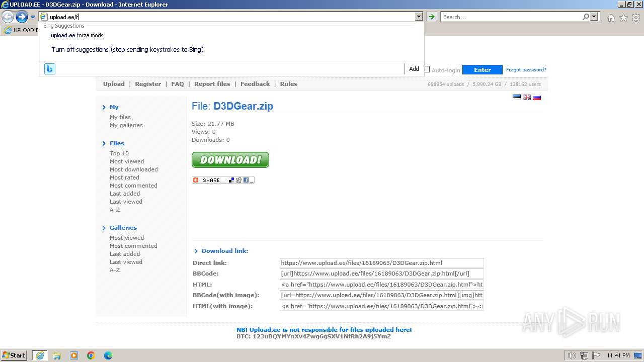
Task: Click the browser Back arrow button
Action: [8, 17]
